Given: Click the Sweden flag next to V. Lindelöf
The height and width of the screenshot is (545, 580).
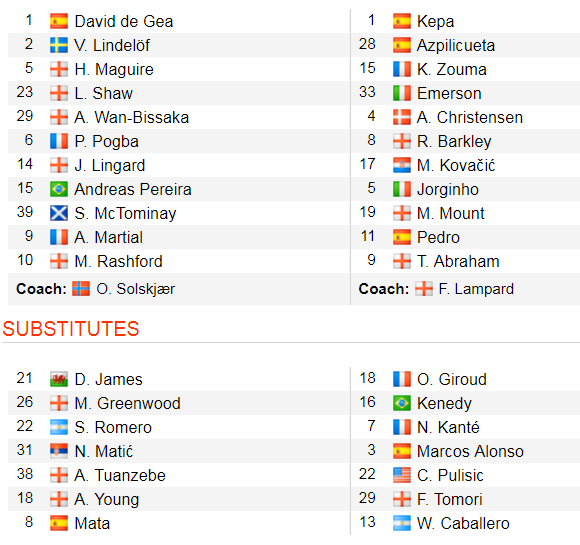Looking at the screenshot, I should (x=59, y=45).
